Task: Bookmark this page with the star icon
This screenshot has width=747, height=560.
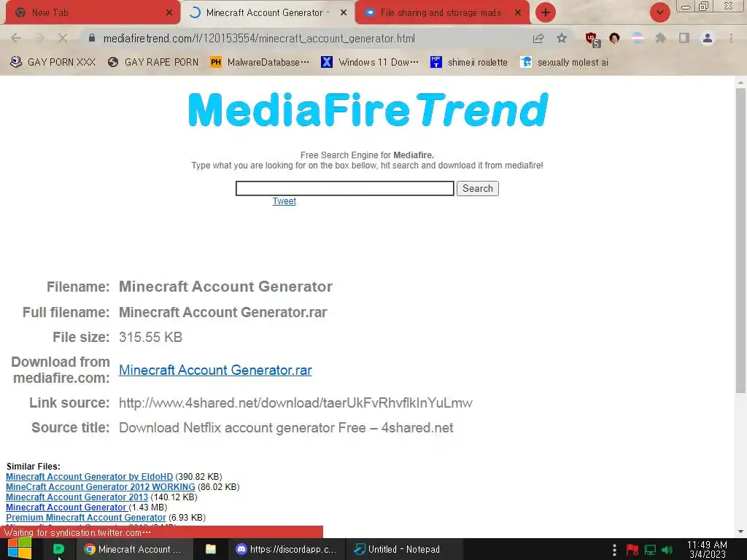Action: 562,38
